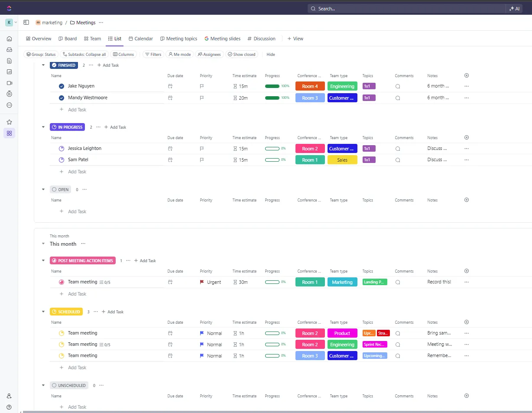Open the comments icon for Jake Nguyen
The image size is (532, 413).
pyautogui.click(x=398, y=86)
